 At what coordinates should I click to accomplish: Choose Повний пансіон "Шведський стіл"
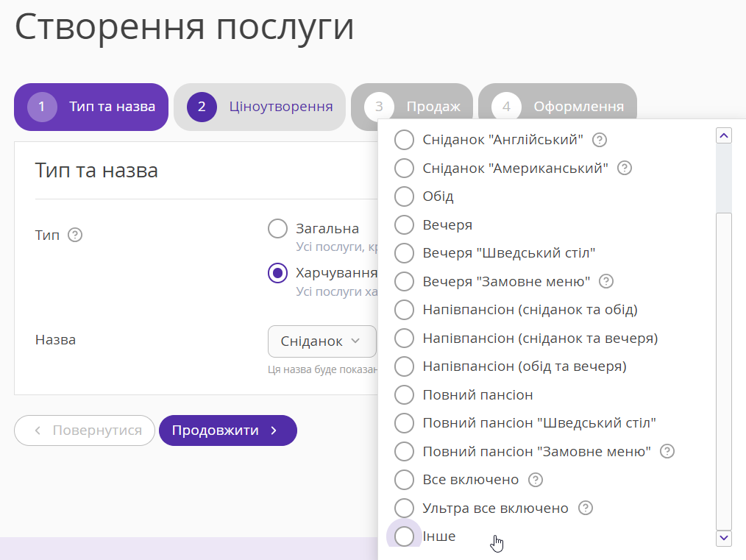(x=404, y=423)
